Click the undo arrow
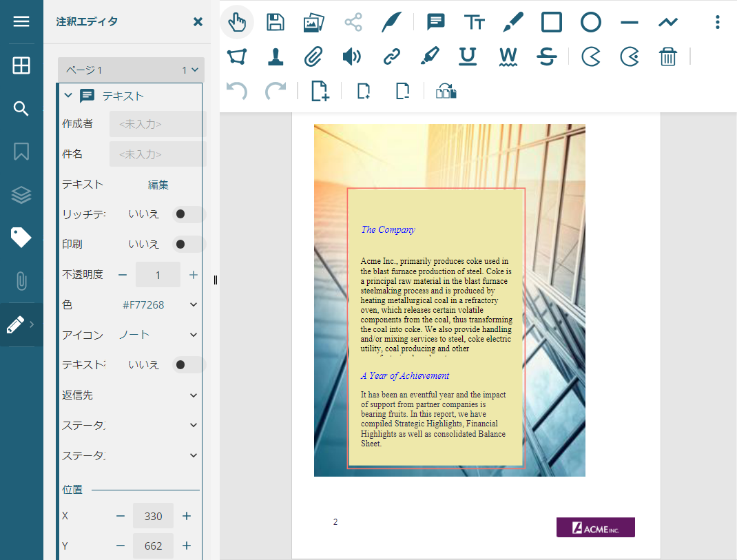737x560 pixels. 237,91
